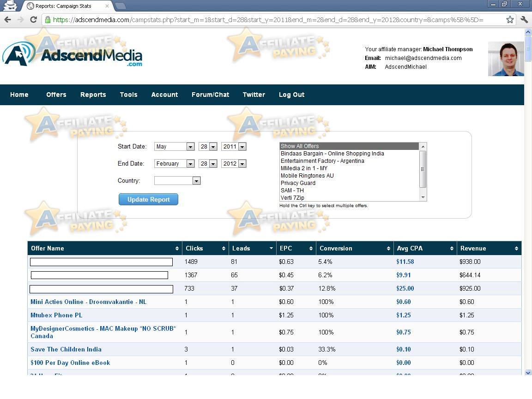Log Out of the account

click(x=291, y=95)
